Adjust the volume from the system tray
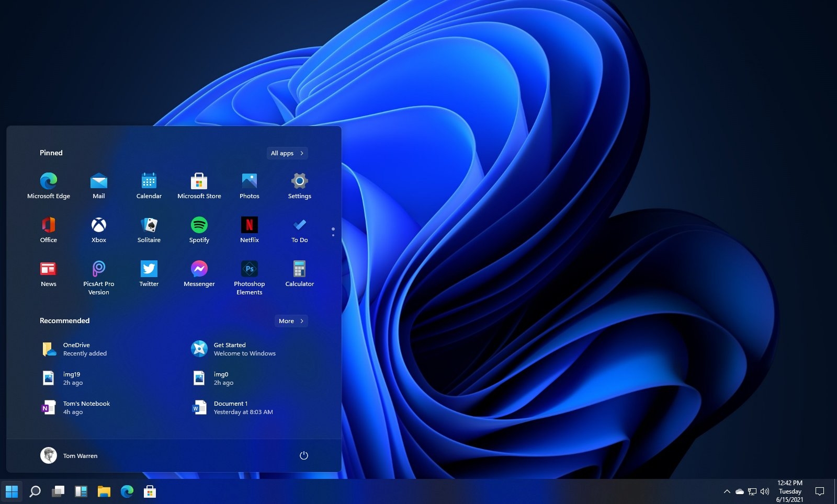Viewport: 837px width, 504px height. 765,491
